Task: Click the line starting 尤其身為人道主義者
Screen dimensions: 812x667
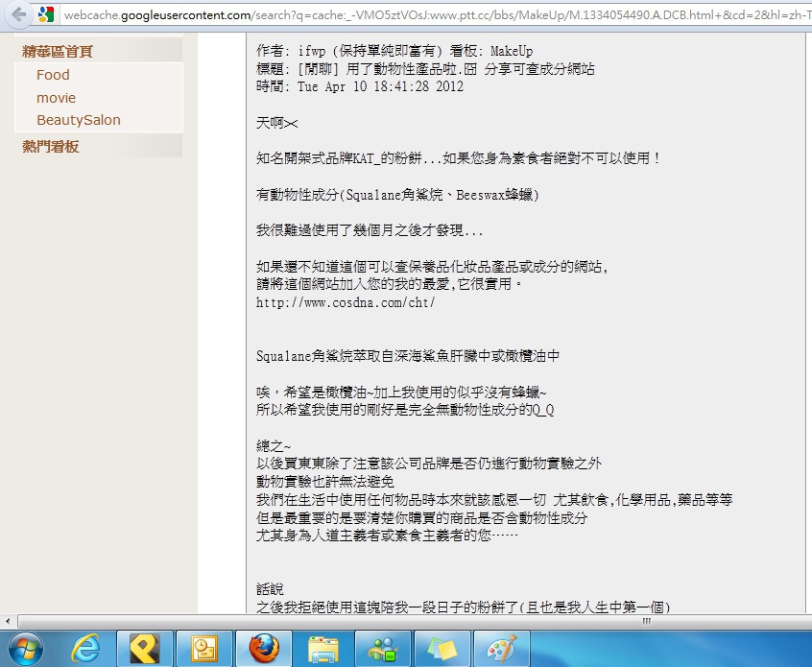Action: [387, 535]
